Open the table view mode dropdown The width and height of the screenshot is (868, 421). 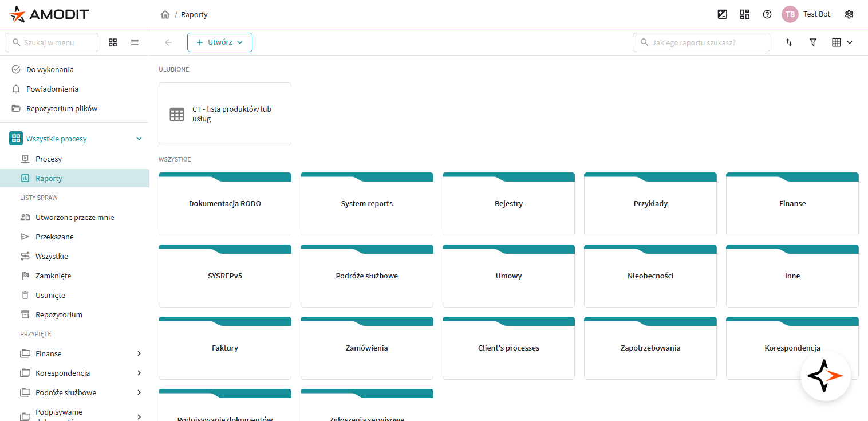pos(842,42)
